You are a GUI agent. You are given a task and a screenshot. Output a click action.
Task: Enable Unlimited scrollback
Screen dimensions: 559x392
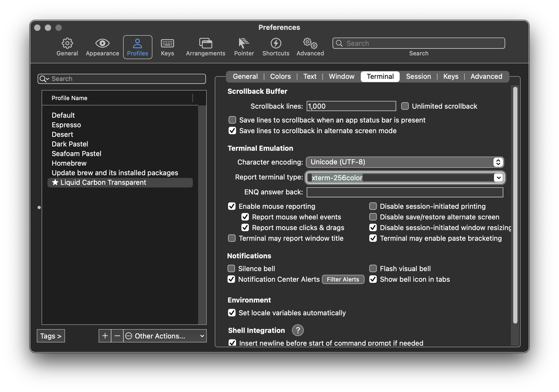point(405,106)
